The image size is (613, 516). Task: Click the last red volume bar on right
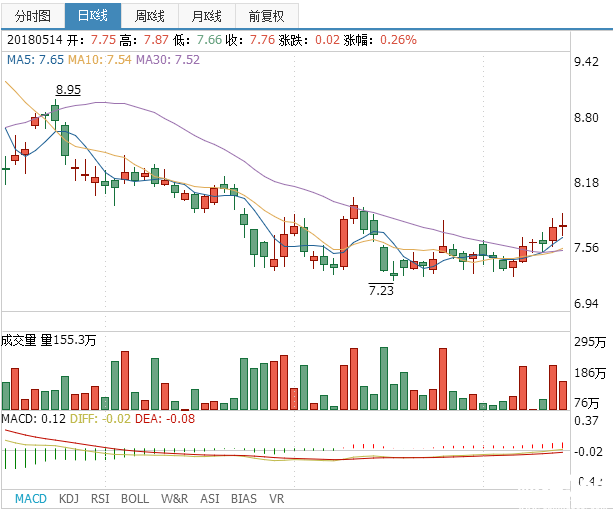pyautogui.click(x=563, y=395)
